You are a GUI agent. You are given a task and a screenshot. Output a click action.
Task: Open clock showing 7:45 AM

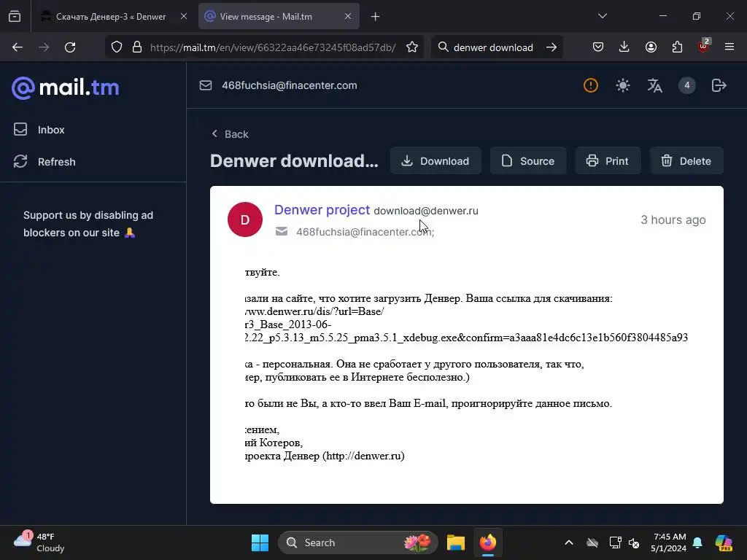pos(669,542)
